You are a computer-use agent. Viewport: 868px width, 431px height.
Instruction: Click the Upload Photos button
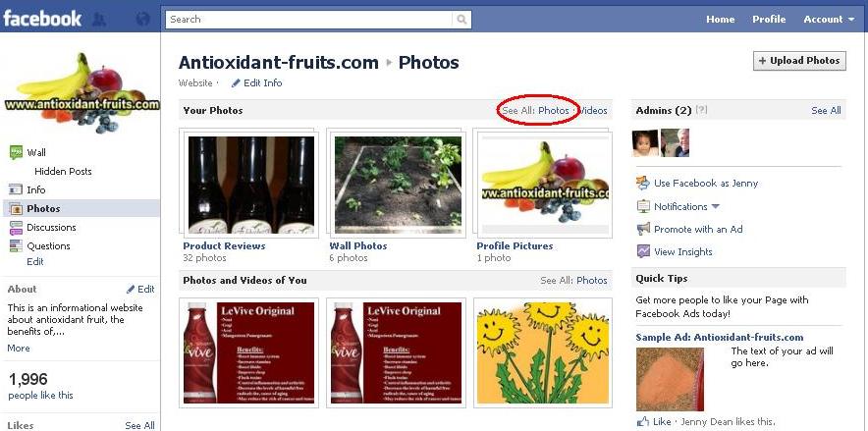(x=799, y=61)
